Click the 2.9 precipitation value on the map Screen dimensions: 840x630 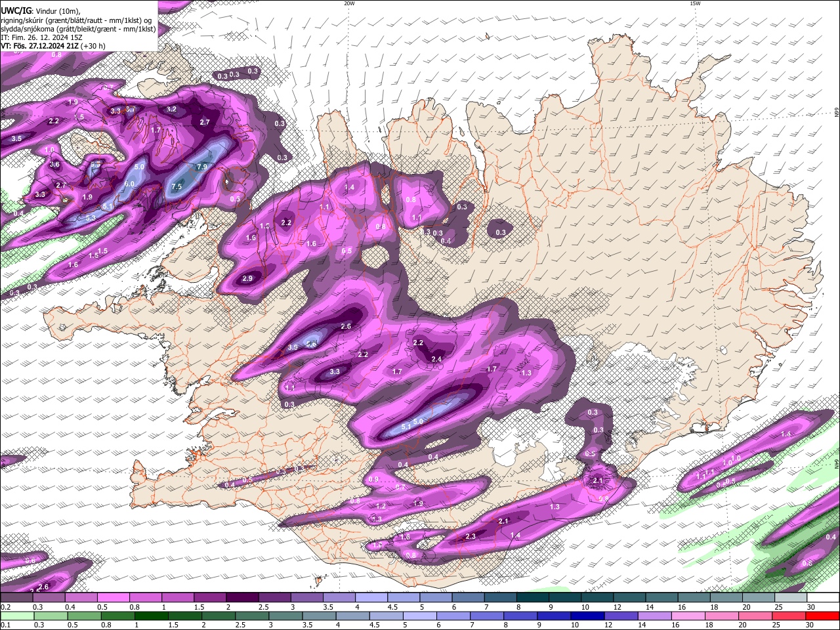click(247, 279)
